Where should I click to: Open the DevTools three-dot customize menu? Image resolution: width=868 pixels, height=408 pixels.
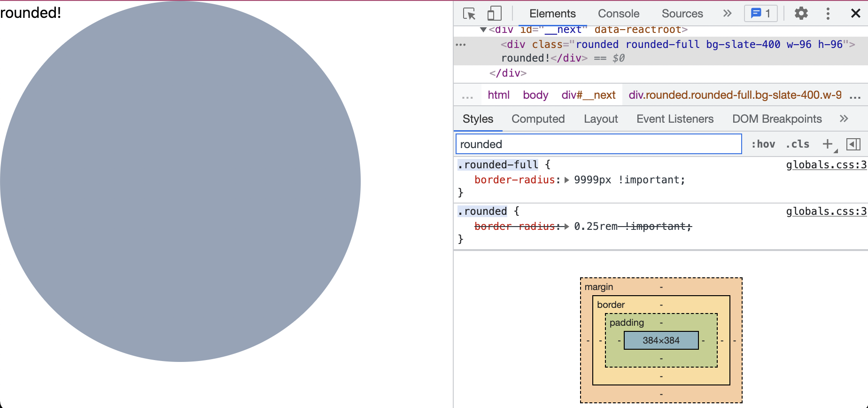(x=828, y=14)
